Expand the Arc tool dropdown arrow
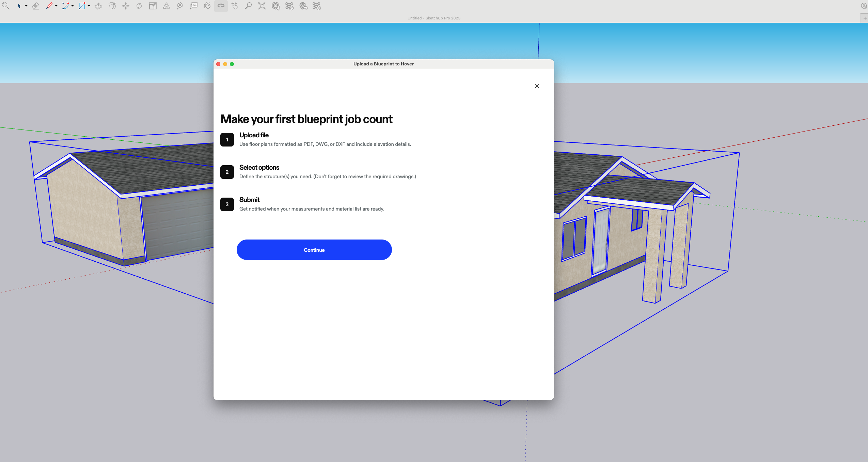 click(73, 6)
